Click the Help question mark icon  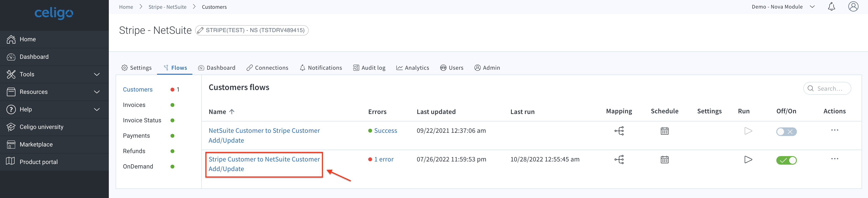click(x=11, y=109)
